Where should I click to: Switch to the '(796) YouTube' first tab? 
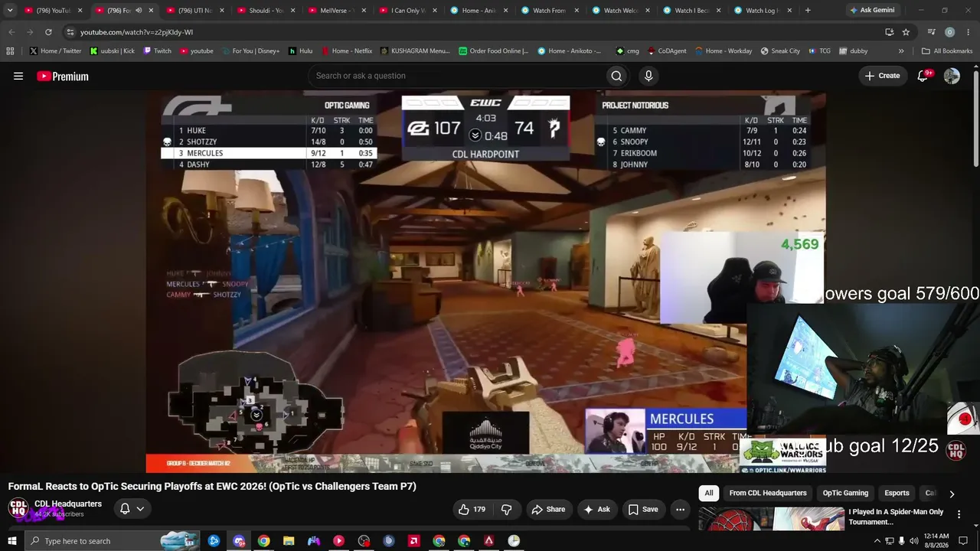coord(54,11)
